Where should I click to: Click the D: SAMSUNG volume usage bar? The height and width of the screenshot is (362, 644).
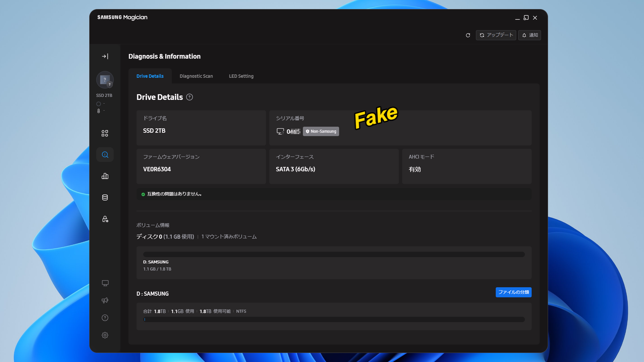point(334,254)
